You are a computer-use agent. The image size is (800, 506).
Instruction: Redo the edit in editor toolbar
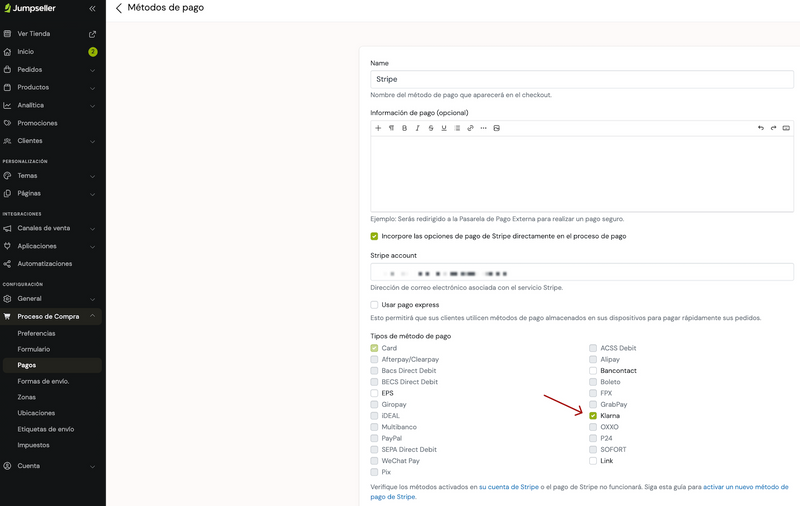(x=773, y=128)
